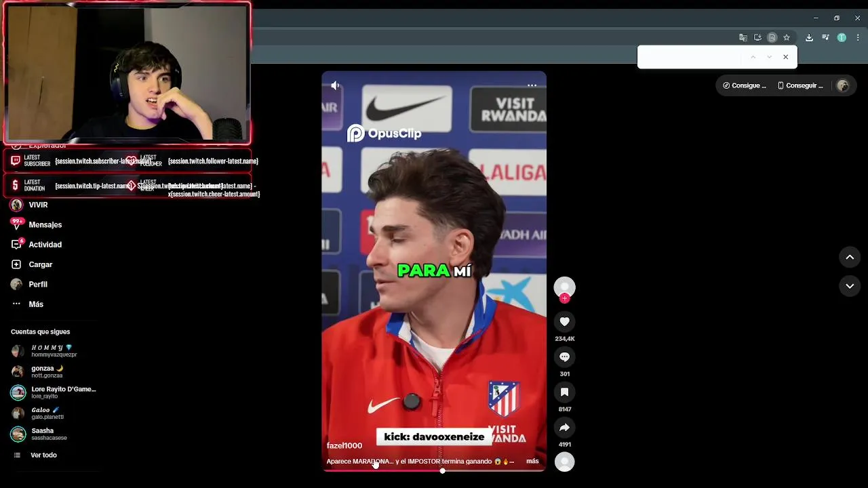Go to previous find result arrow

point(753,57)
